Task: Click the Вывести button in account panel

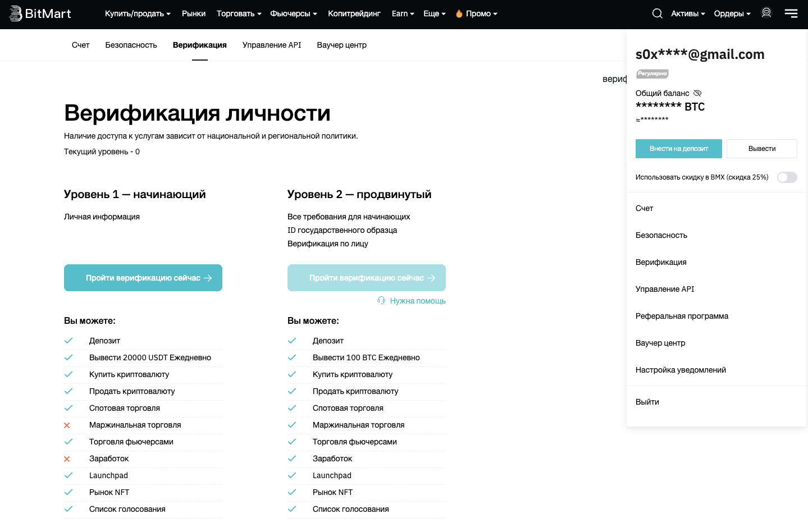Action: pyautogui.click(x=762, y=149)
